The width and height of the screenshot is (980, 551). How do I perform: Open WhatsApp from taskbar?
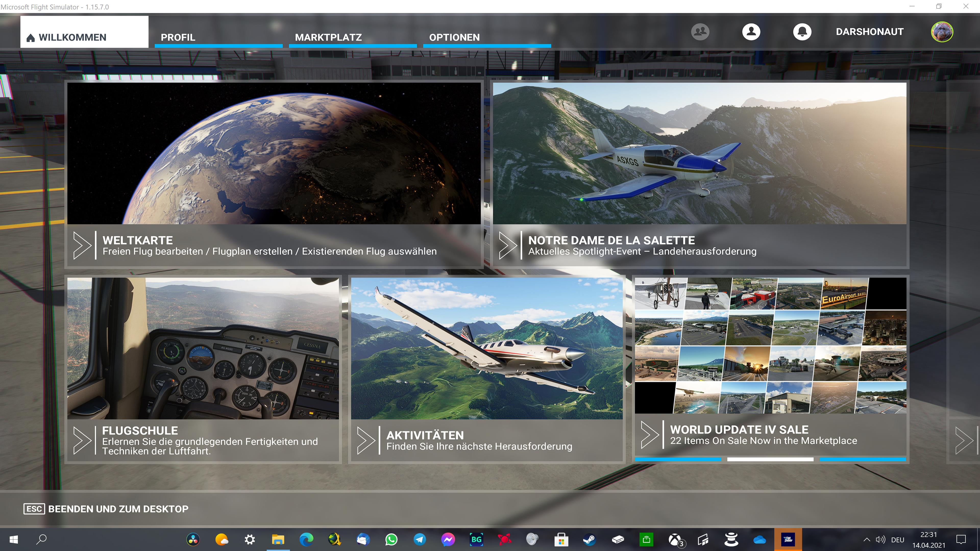click(x=391, y=540)
